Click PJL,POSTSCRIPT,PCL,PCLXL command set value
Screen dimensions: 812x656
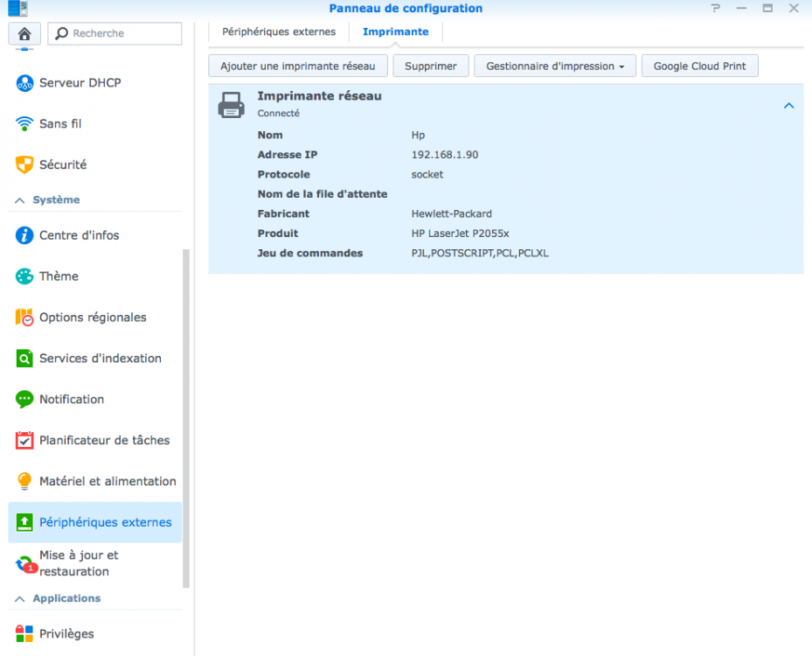480,253
